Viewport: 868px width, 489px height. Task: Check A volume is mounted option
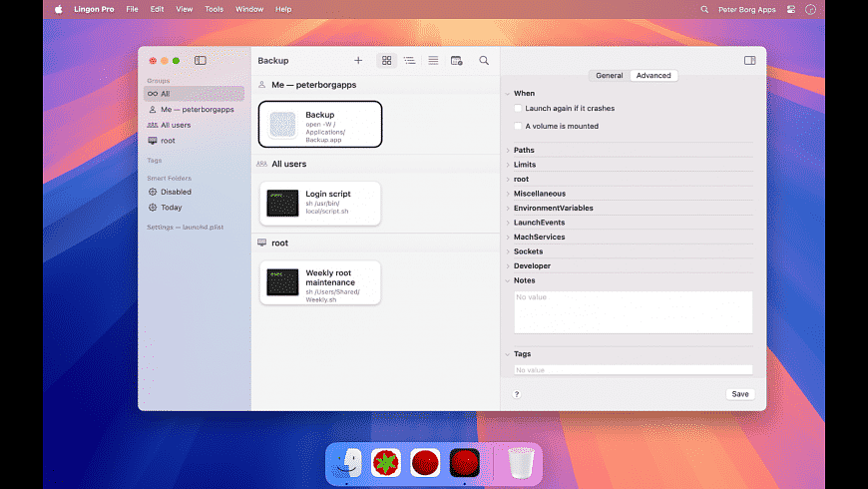click(x=518, y=127)
